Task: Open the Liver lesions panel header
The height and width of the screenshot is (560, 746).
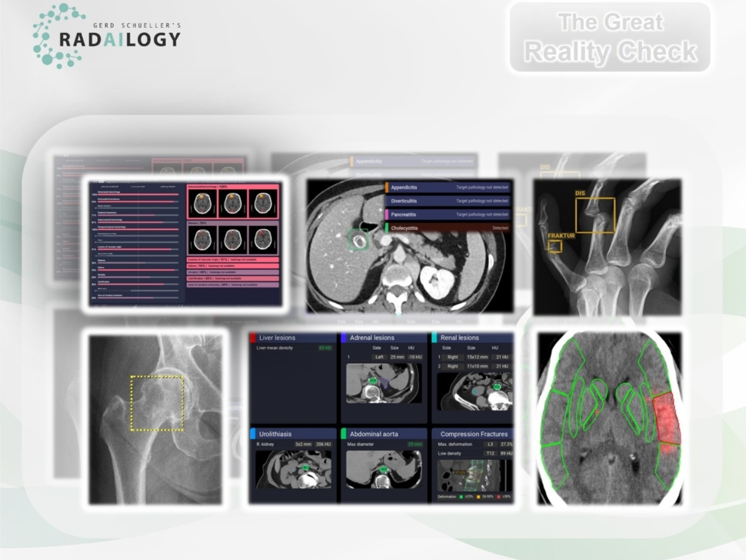Action: [x=293, y=338]
